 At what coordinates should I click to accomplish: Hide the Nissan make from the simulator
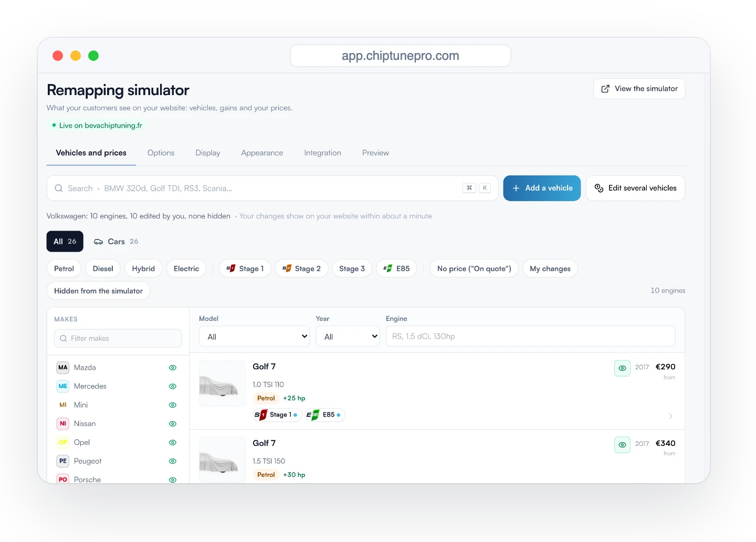click(x=173, y=424)
